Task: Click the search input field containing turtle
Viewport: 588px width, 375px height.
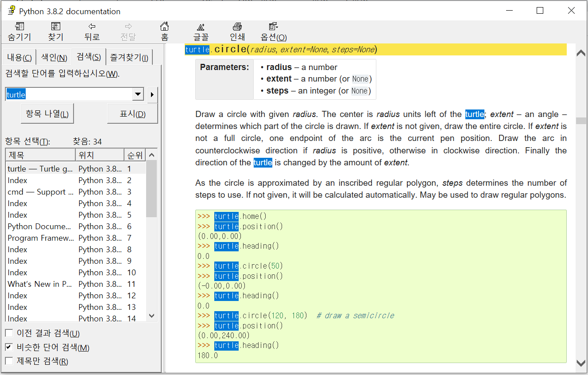Action: [x=69, y=94]
